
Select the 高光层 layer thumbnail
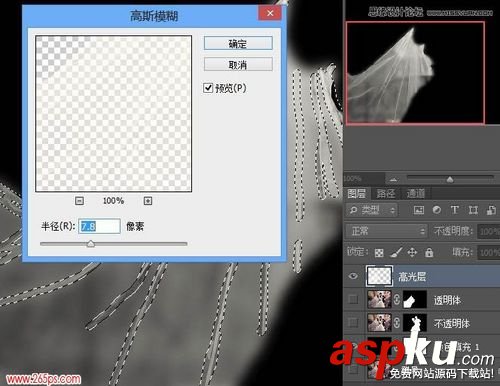point(379,276)
